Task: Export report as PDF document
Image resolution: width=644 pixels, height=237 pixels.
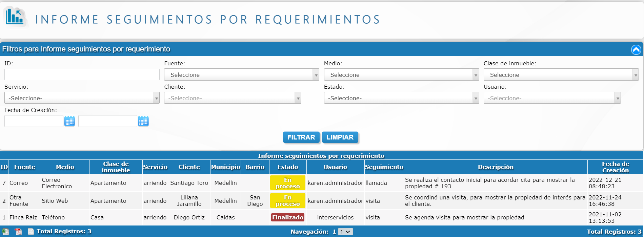Action: pos(18,232)
